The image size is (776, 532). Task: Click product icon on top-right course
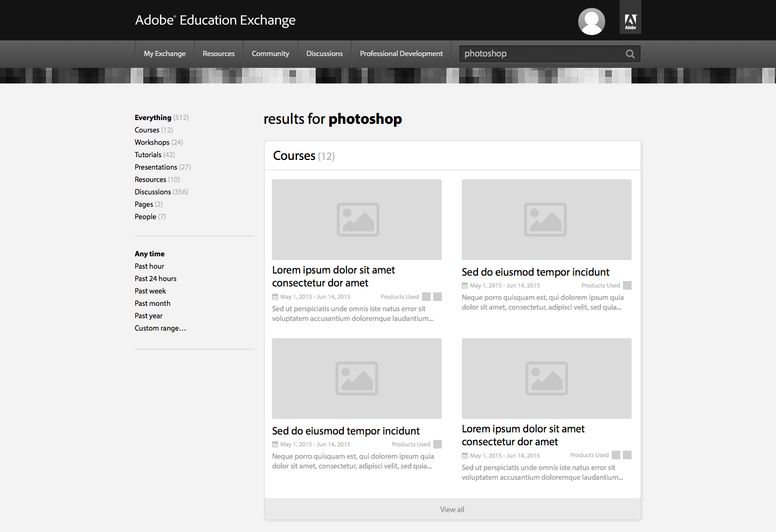point(627,285)
